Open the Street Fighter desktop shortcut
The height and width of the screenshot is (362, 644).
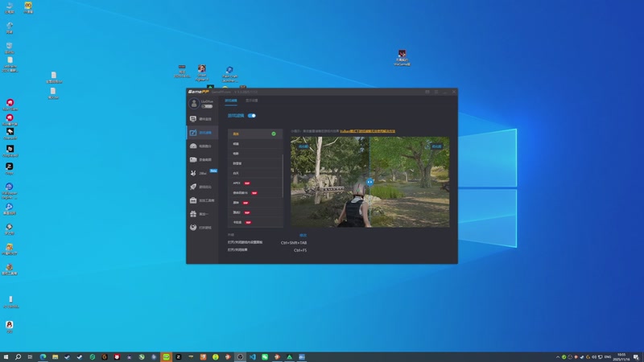[202, 72]
